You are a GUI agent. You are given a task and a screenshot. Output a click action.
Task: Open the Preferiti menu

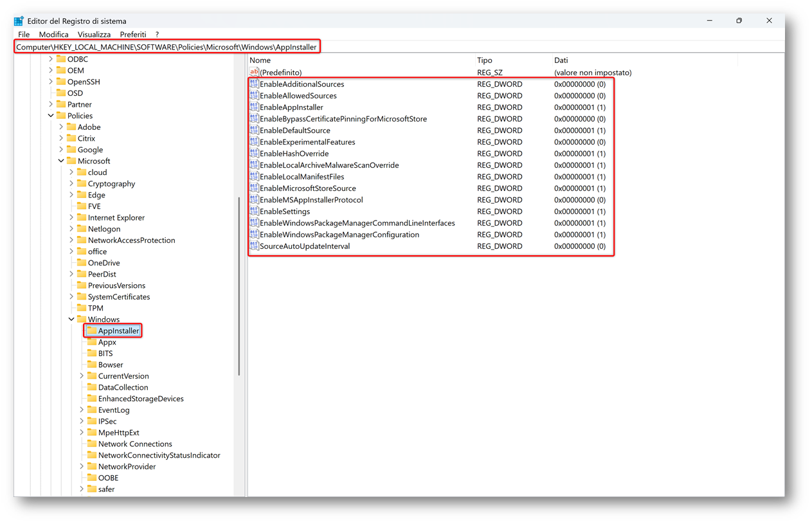pos(133,34)
